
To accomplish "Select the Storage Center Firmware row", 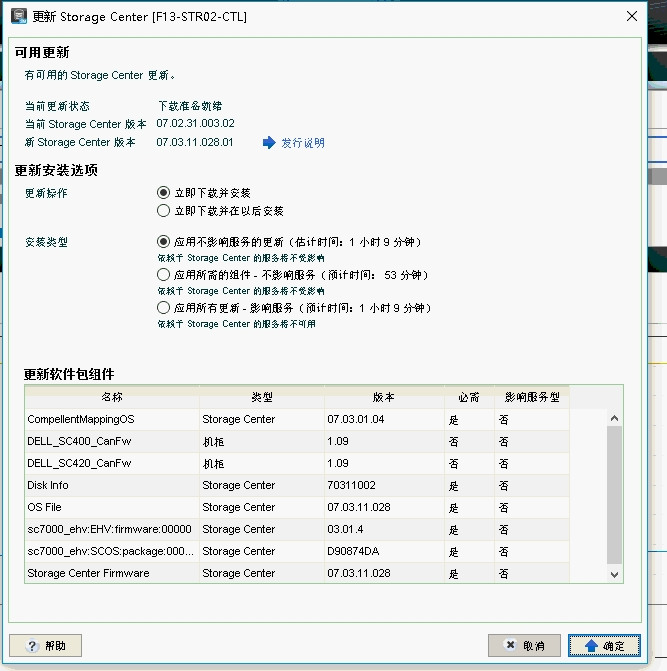I will pos(297,573).
